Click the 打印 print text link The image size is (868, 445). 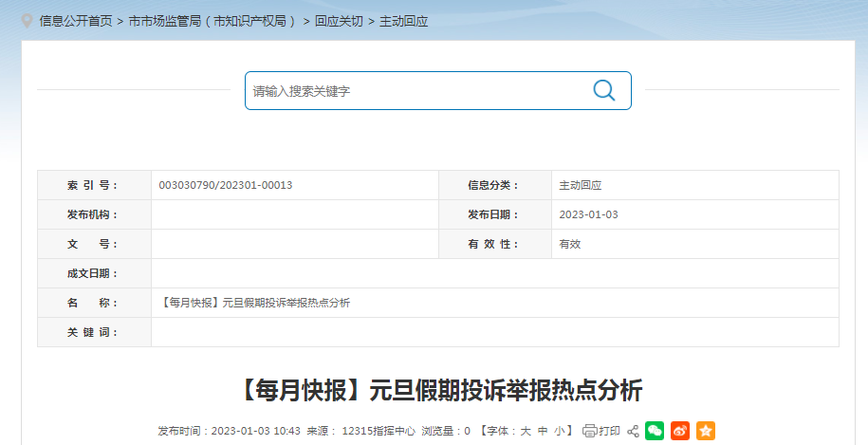[609, 431]
